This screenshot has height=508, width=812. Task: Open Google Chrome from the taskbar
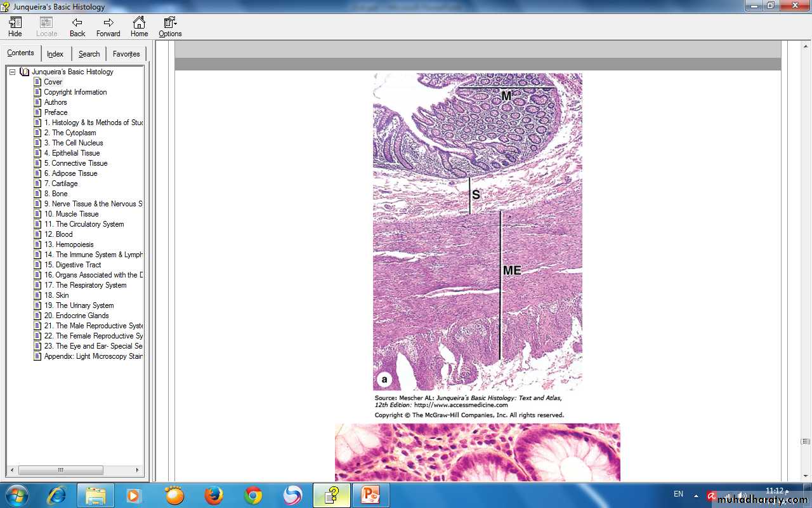(x=253, y=495)
